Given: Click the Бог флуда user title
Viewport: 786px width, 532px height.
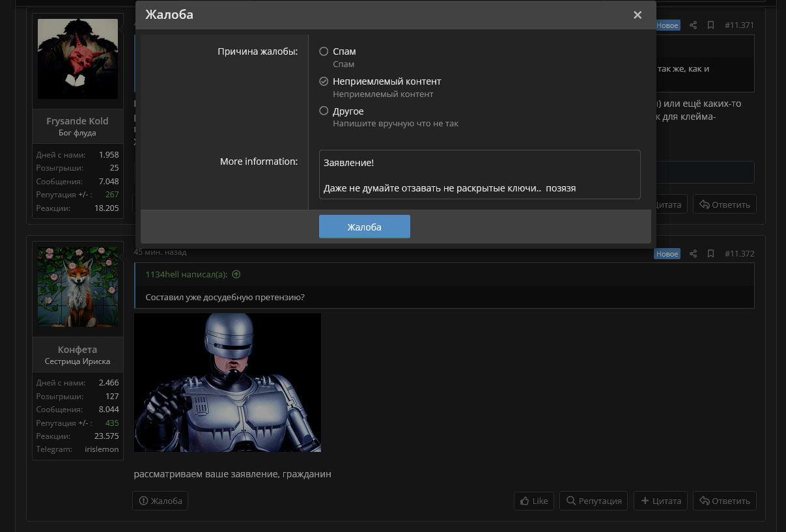Looking at the screenshot, I should (77, 133).
